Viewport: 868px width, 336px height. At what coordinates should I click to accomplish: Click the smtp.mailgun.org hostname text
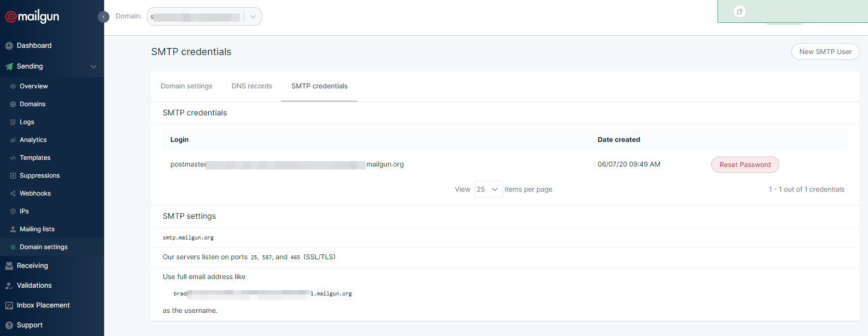(x=188, y=238)
